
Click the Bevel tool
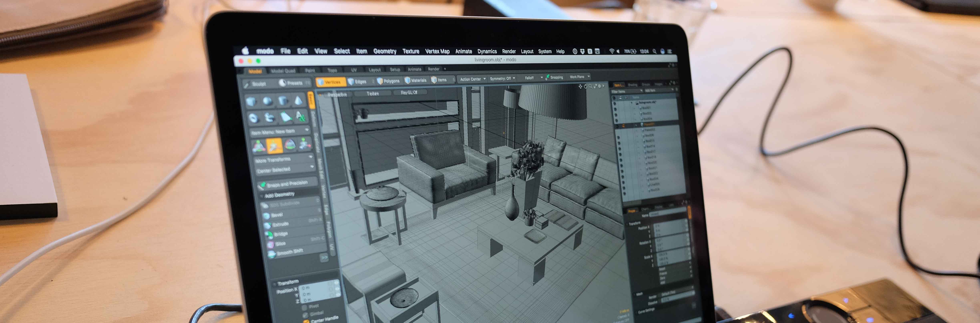[x=277, y=215]
